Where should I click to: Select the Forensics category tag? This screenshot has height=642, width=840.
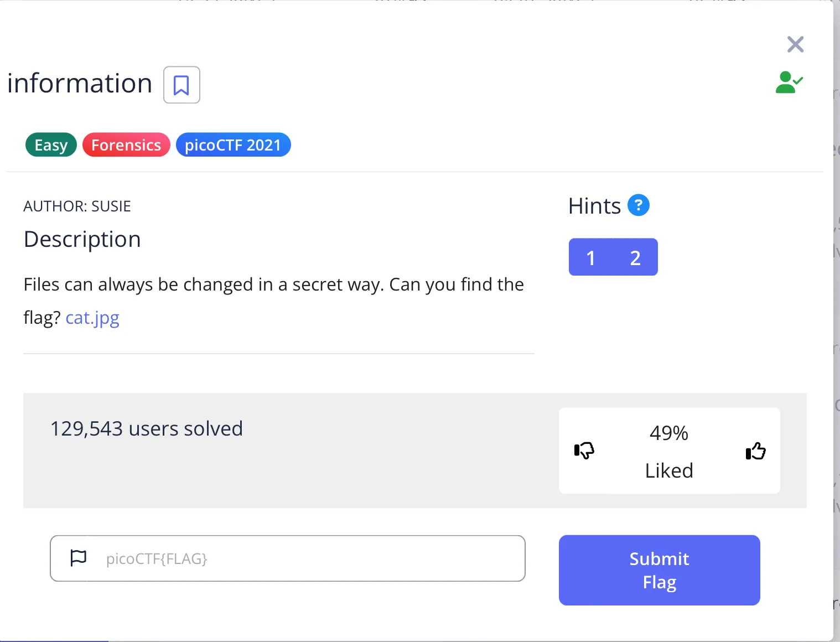(x=126, y=145)
